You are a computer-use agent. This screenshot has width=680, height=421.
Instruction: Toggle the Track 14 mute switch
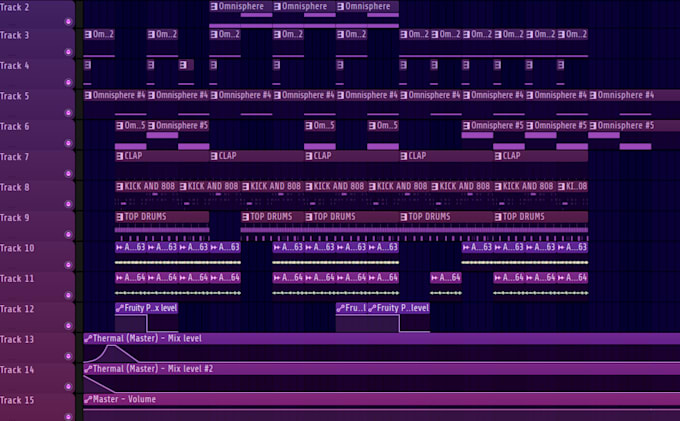68,386
